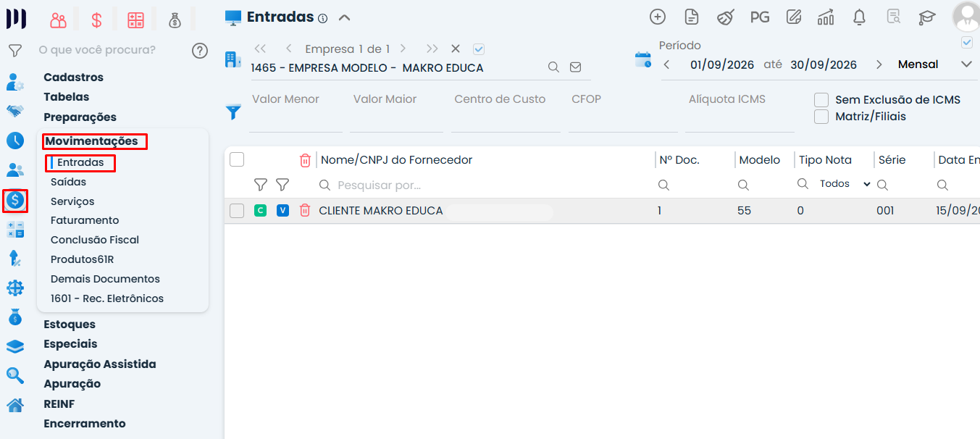Open the red calculator module icon at top

[135, 20]
